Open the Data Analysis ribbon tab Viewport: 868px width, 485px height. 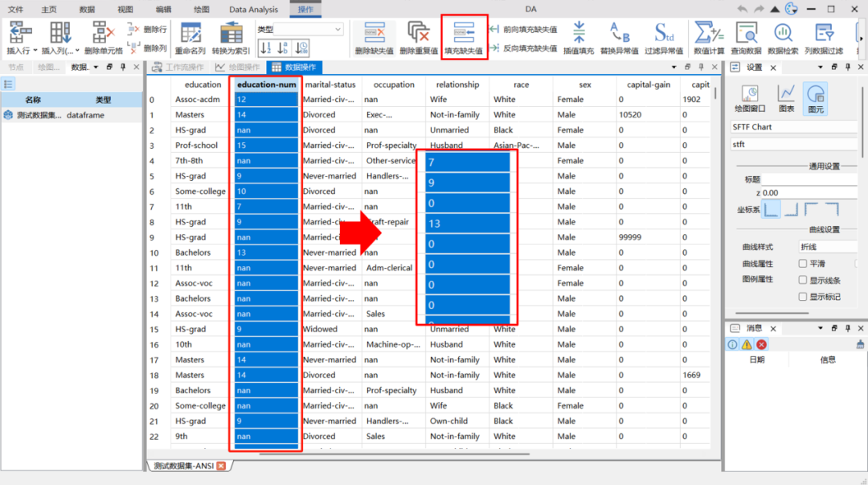[253, 10]
